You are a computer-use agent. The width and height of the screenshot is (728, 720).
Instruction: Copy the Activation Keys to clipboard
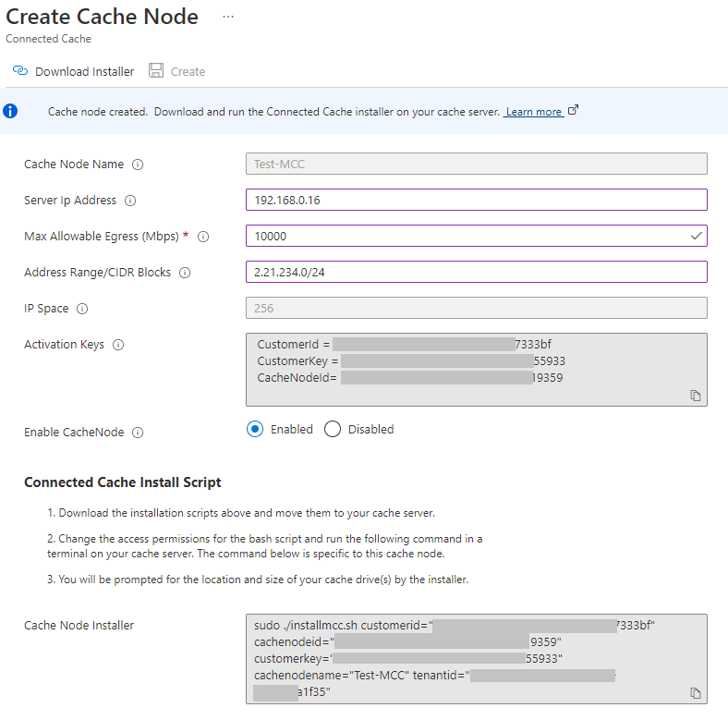[696, 396]
